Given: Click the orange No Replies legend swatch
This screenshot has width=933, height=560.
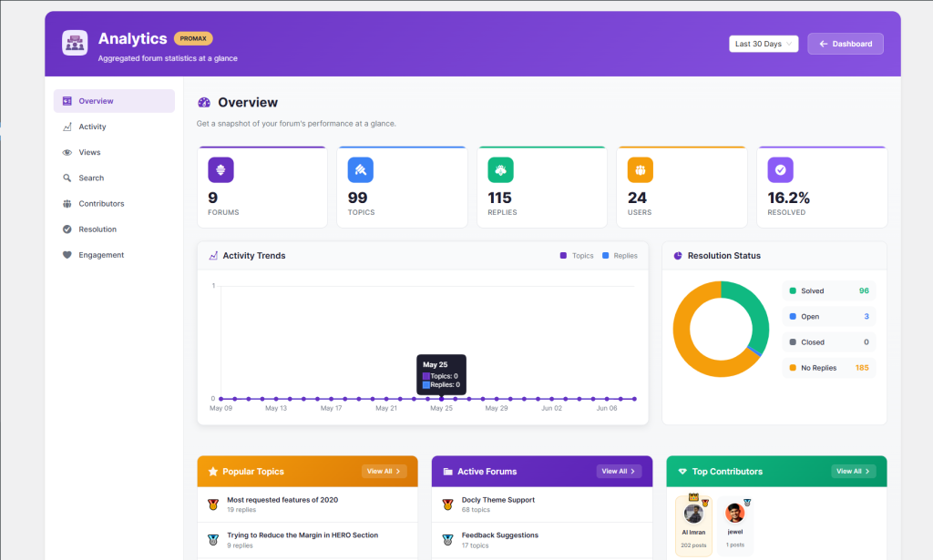Looking at the screenshot, I should point(793,368).
